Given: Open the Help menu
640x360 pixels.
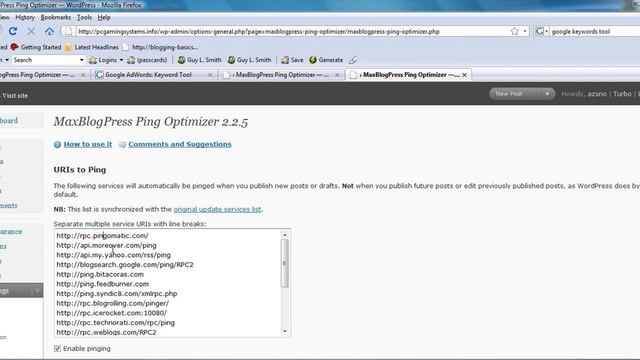Looking at the screenshot, I should (x=104, y=18).
